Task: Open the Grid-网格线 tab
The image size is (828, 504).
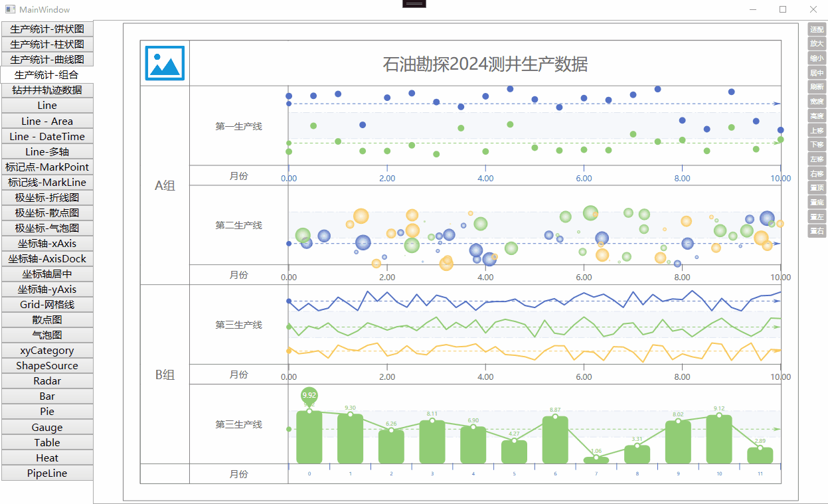Action: [x=47, y=304]
